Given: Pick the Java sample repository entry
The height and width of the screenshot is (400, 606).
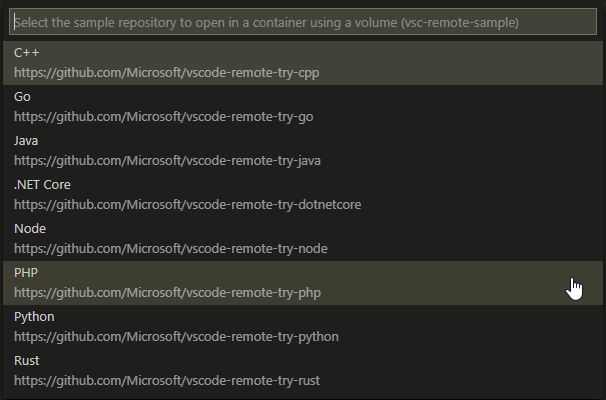Looking at the screenshot, I should point(26,141).
